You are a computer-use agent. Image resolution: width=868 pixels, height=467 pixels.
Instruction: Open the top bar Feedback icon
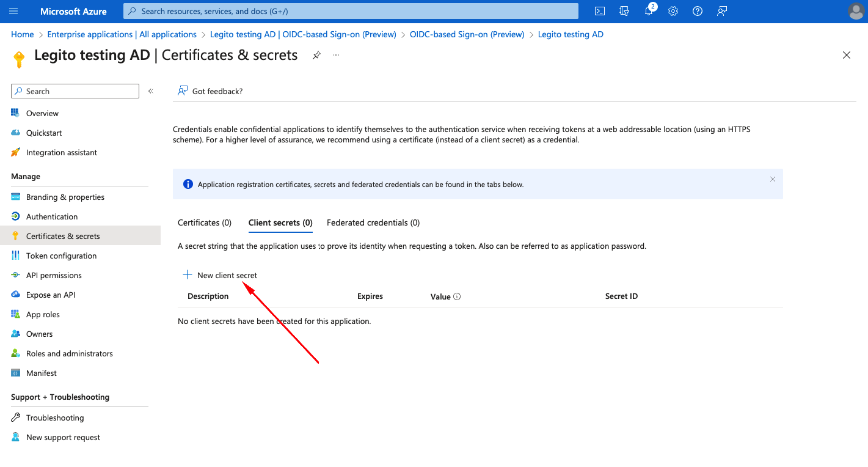click(x=722, y=11)
